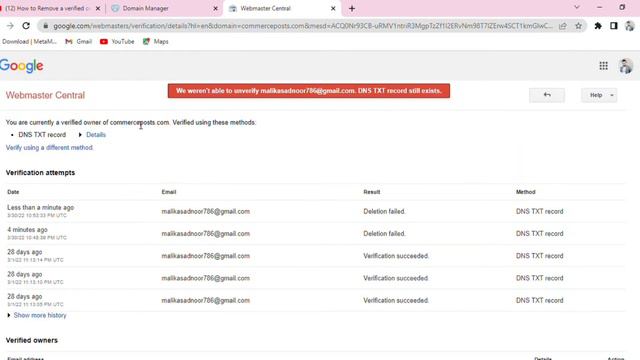Screen dimensions: 640x360
Task: Click the Verification attempts heading
Action: tap(40, 173)
